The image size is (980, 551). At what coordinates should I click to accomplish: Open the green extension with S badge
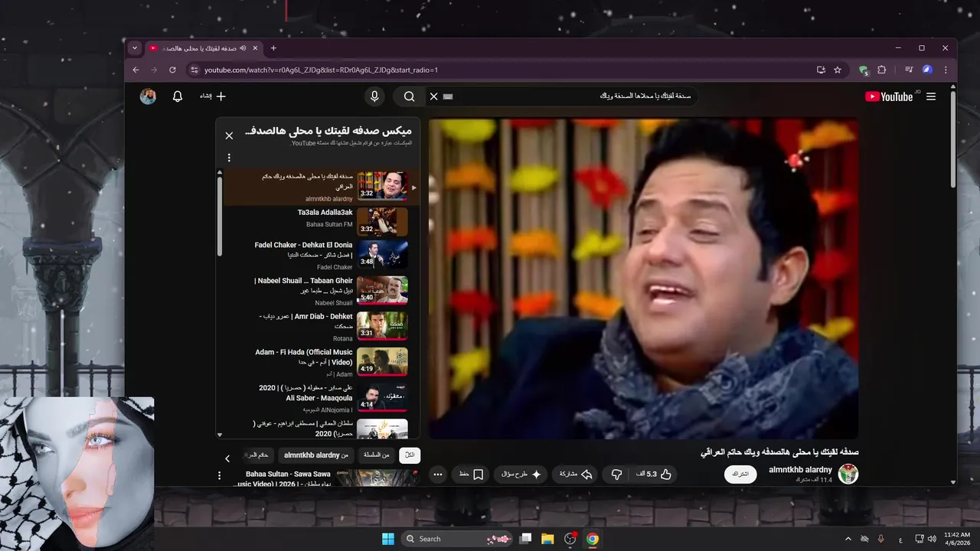[x=864, y=70]
